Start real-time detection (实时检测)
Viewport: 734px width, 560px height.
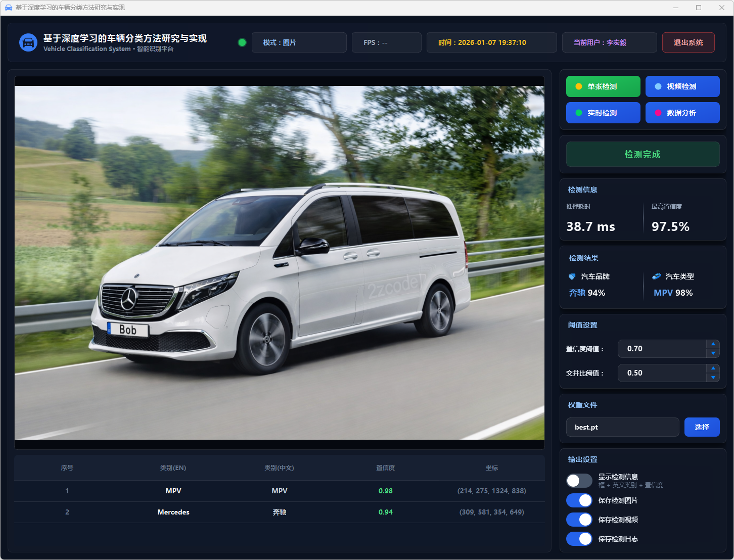603,113
